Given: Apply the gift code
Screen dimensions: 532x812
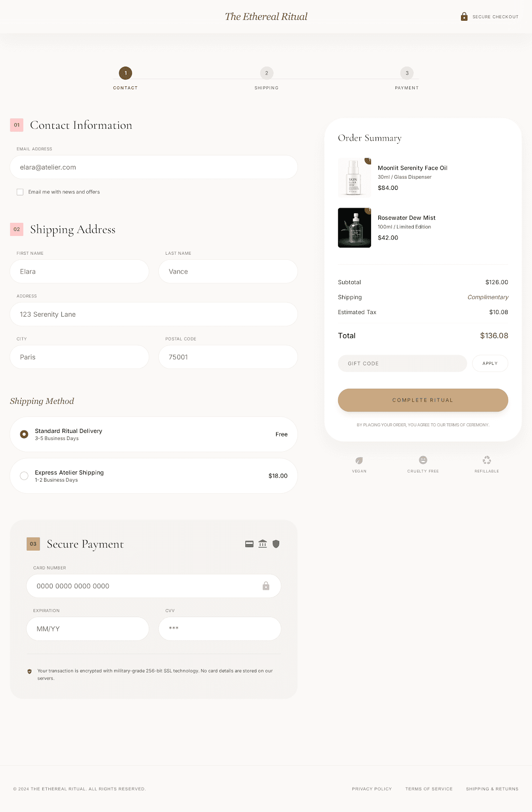Looking at the screenshot, I should coord(490,363).
